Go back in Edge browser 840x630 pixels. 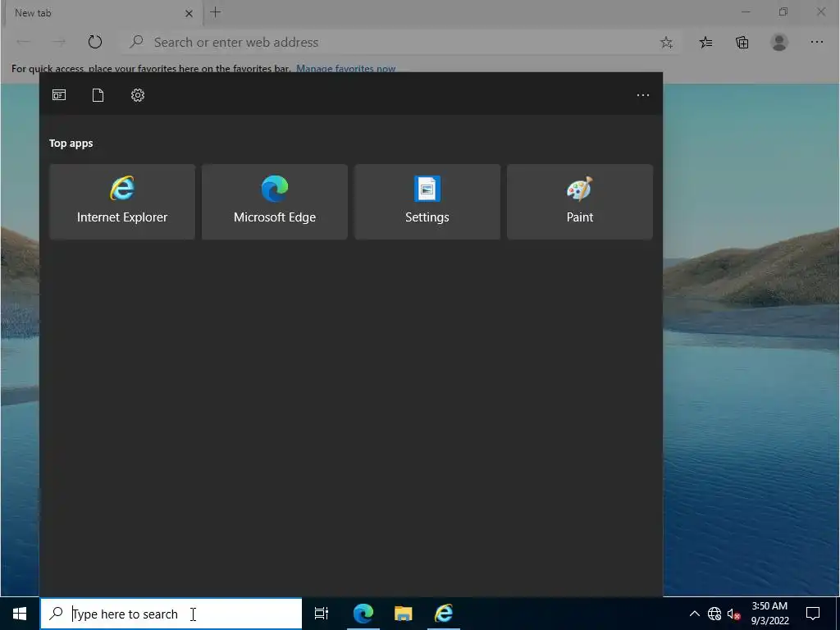[x=23, y=42]
